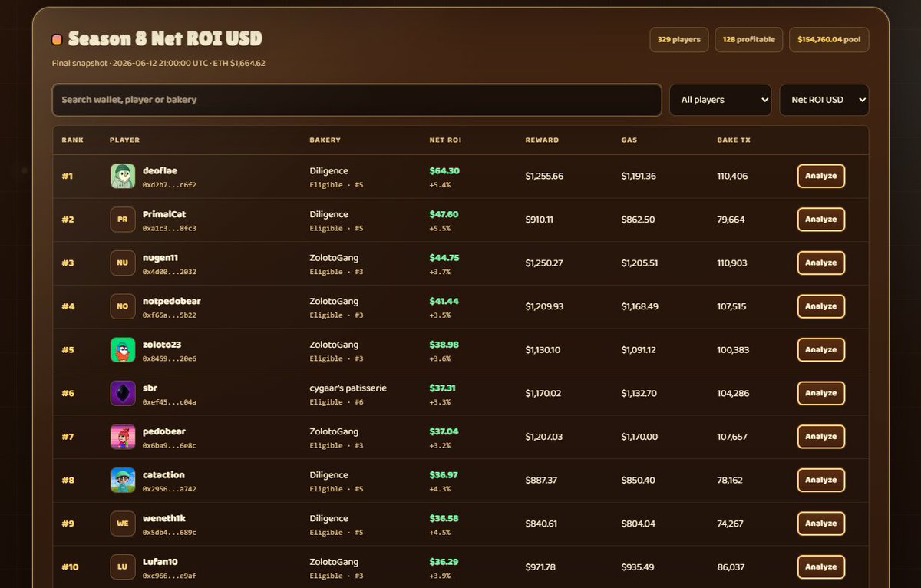
Task: Click the BAKE TX column header
Action: click(734, 140)
